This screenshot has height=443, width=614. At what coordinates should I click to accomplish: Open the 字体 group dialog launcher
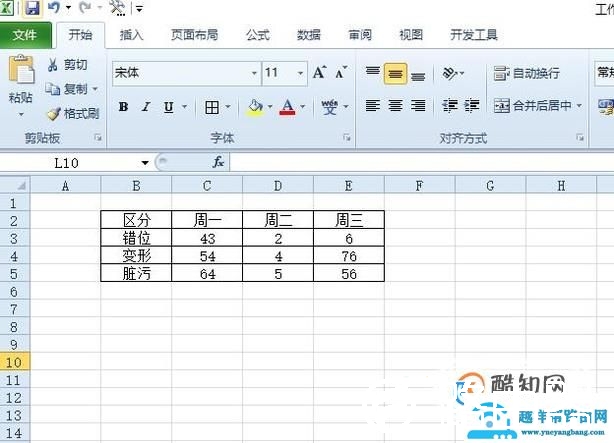(347, 137)
